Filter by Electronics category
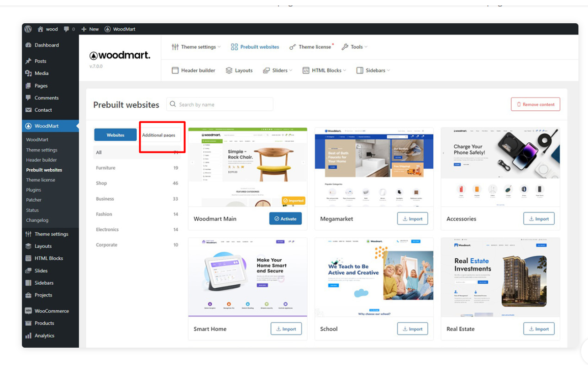The image size is (588, 365). (137, 229)
